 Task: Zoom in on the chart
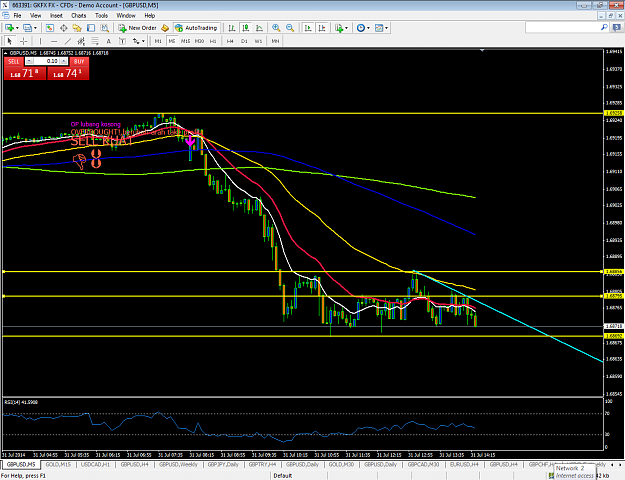click(276, 28)
